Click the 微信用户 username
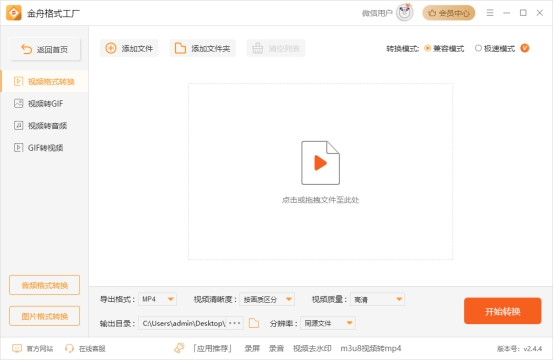Image resolution: width=554 pixels, height=360 pixels. 377,13
